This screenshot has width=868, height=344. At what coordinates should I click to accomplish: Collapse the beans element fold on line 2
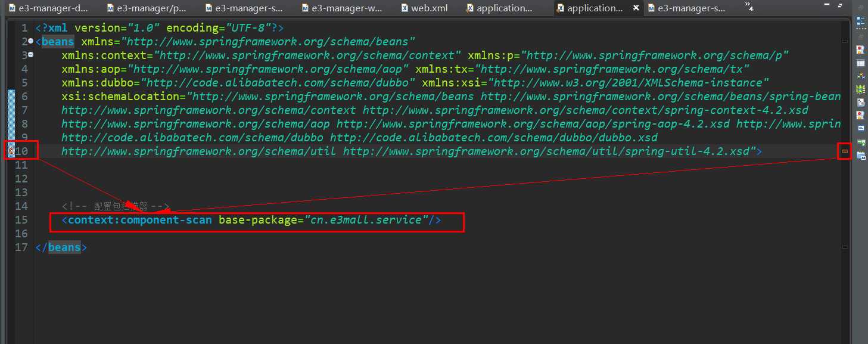(30, 41)
